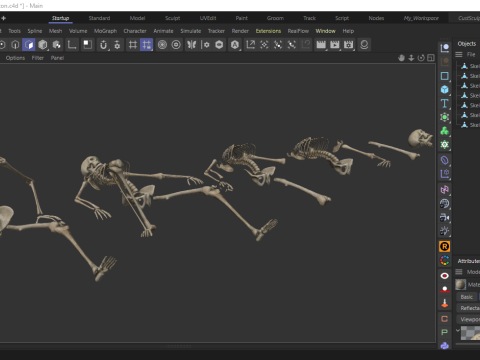Click the plus add-layout button
The width and height of the screenshot is (480, 360).
(3, 18)
